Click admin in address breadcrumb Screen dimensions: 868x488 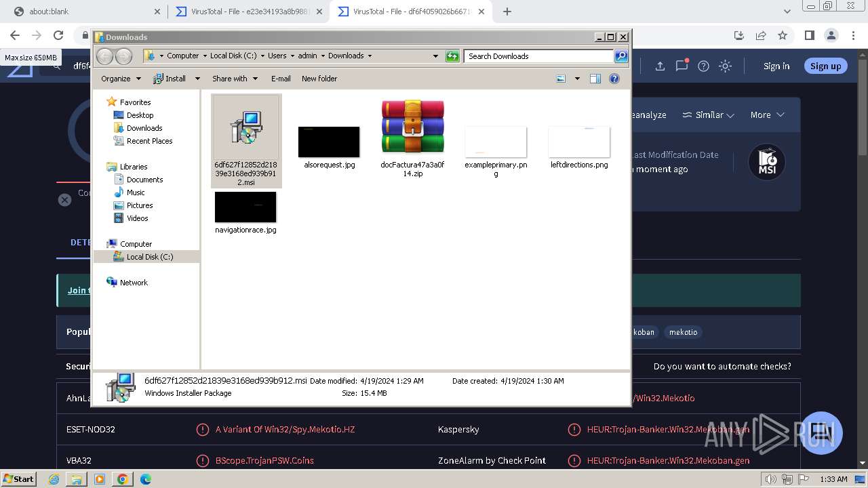pyautogui.click(x=307, y=56)
